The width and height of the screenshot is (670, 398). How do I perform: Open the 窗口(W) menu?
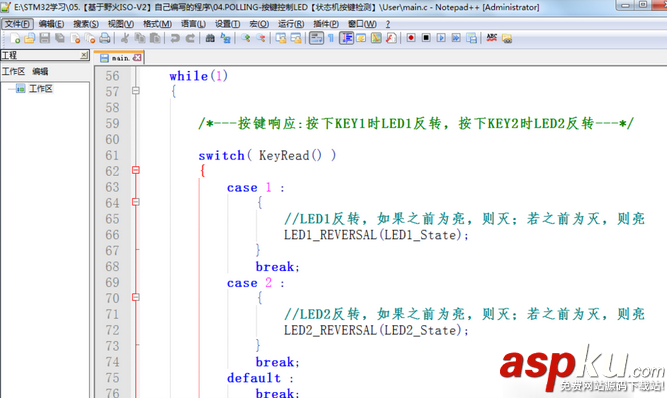(x=362, y=24)
